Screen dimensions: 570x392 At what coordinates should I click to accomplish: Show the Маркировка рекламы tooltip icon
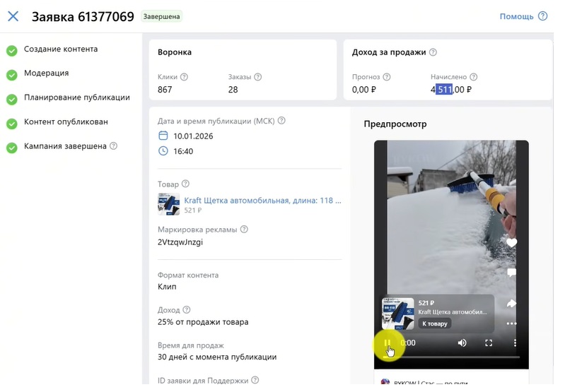(244, 230)
